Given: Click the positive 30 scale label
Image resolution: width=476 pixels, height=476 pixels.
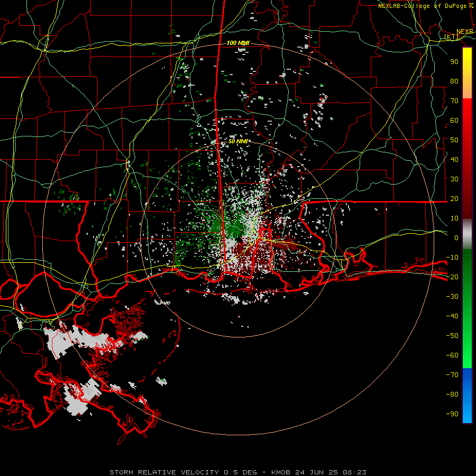Looking at the screenshot, I should pyautogui.click(x=454, y=179).
